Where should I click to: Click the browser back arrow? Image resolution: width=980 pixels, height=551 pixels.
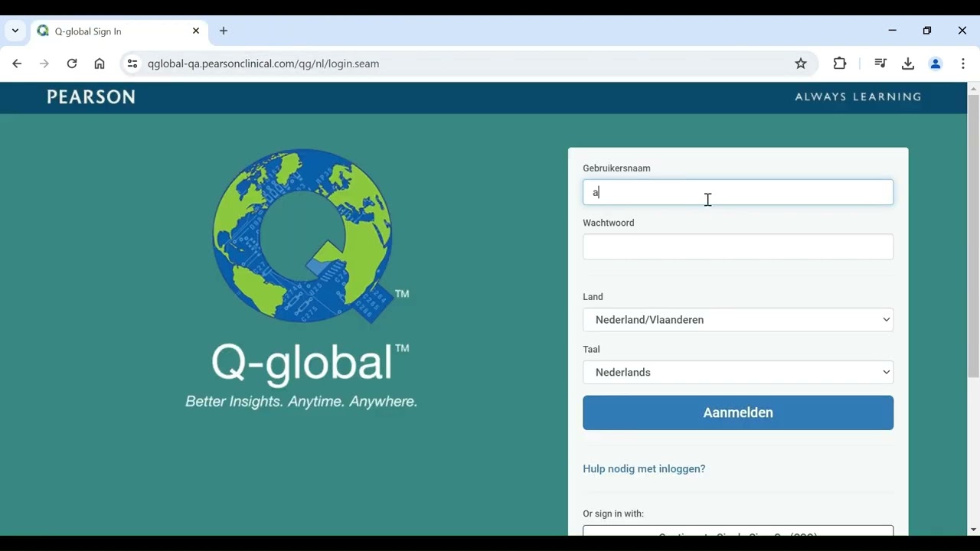(17, 64)
